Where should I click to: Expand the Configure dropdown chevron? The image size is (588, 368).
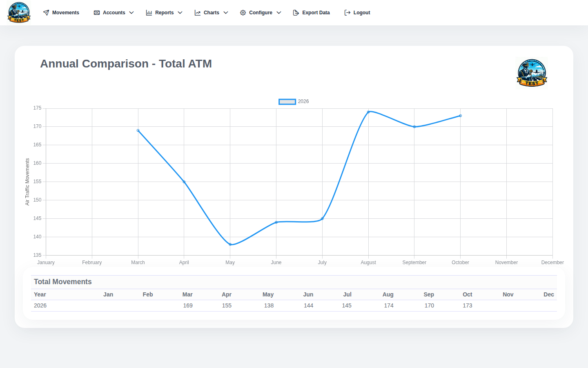click(x=279, y=13)
